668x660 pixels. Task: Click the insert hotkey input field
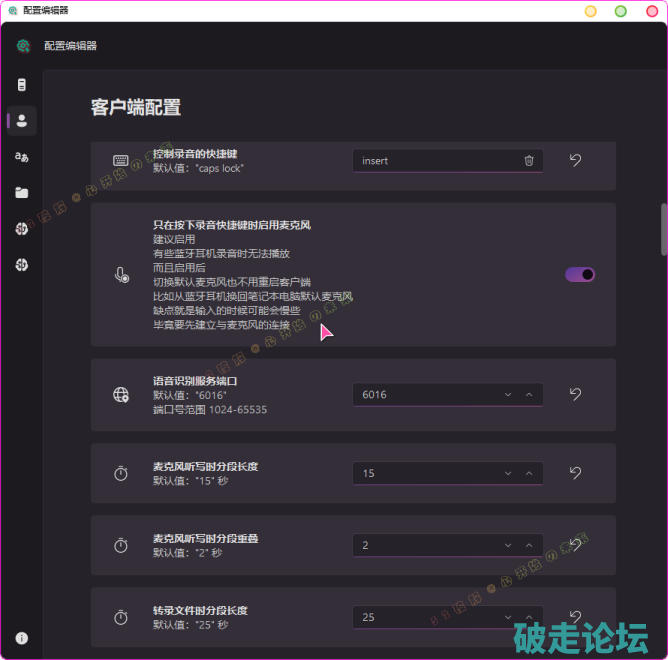(435, 161)
